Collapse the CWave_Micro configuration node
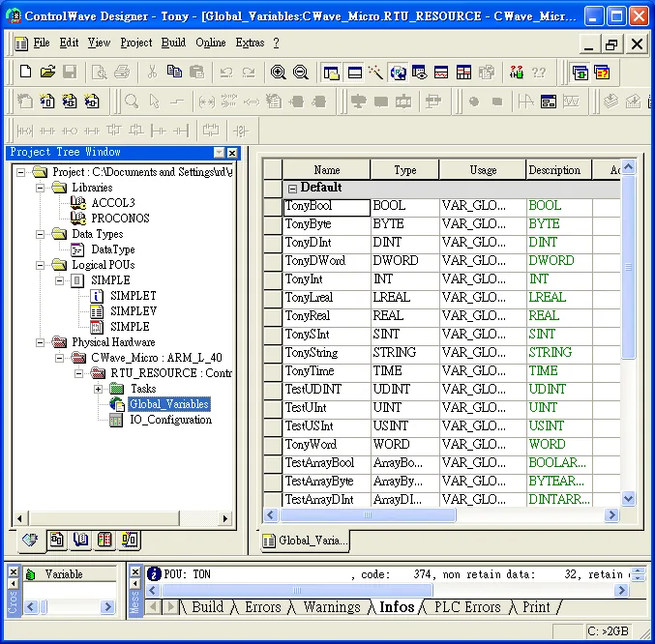The width and height of the screenshot is (655, 644). click(x=59, y=358)
